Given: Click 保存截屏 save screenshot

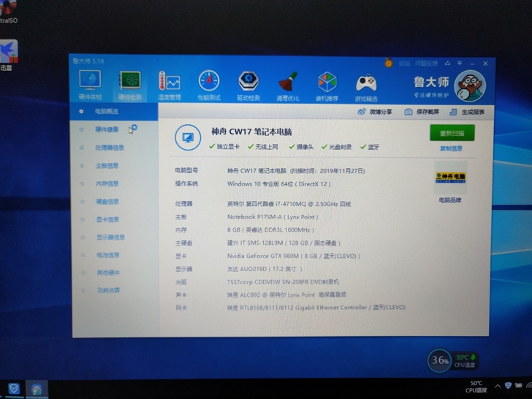Looking at the screenshot, I should tap(422, 112).
